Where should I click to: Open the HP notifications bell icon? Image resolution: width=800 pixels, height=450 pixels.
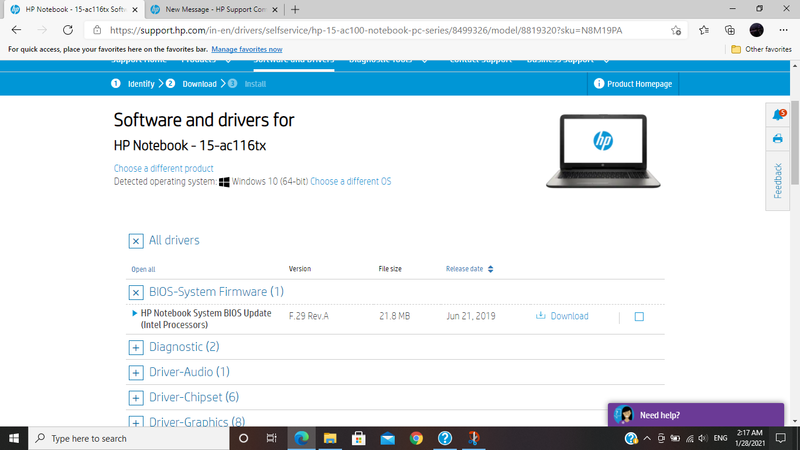[778, 115]
